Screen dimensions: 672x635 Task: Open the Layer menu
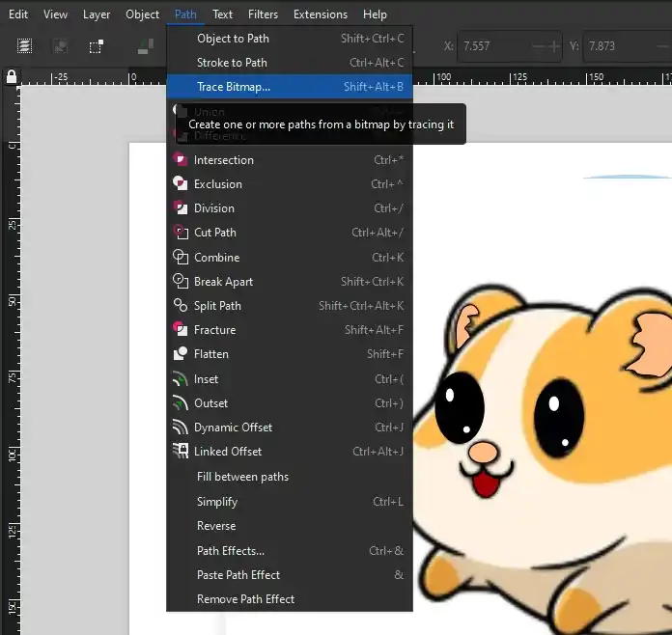97,14
